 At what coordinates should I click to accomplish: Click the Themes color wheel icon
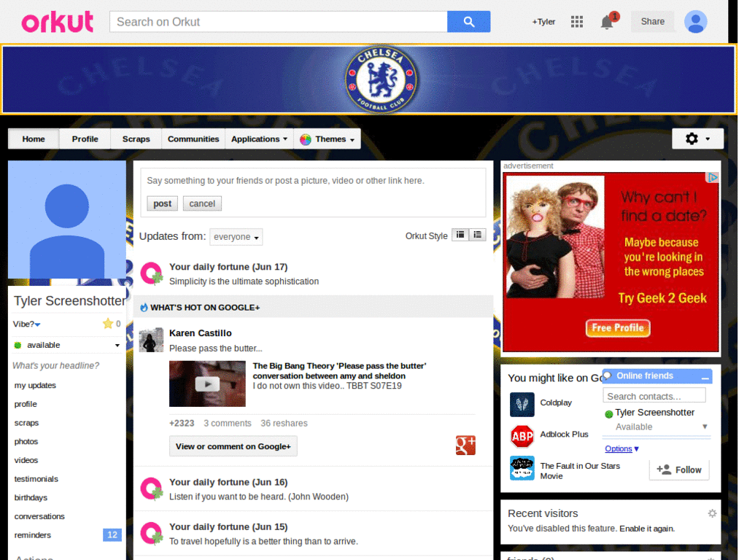pyautogui.click(x=306, y=139)
